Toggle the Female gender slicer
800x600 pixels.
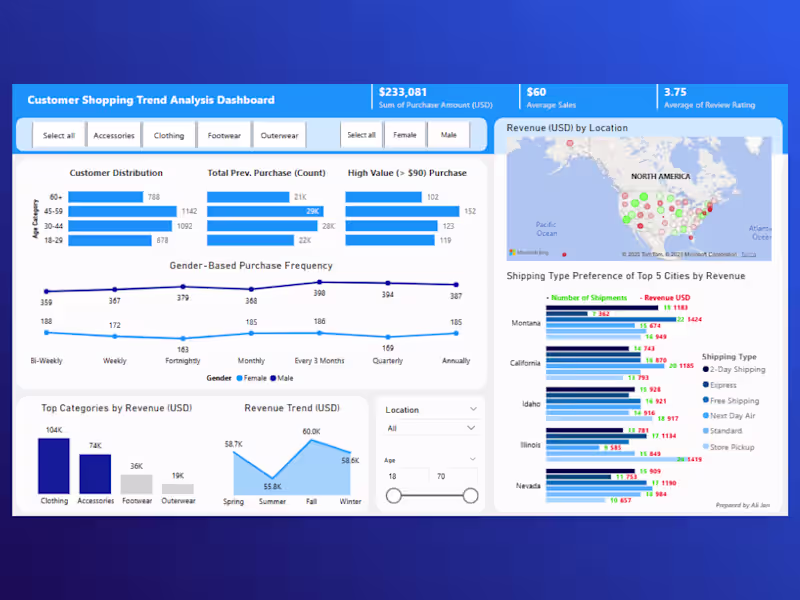click(x=405, y=135)
